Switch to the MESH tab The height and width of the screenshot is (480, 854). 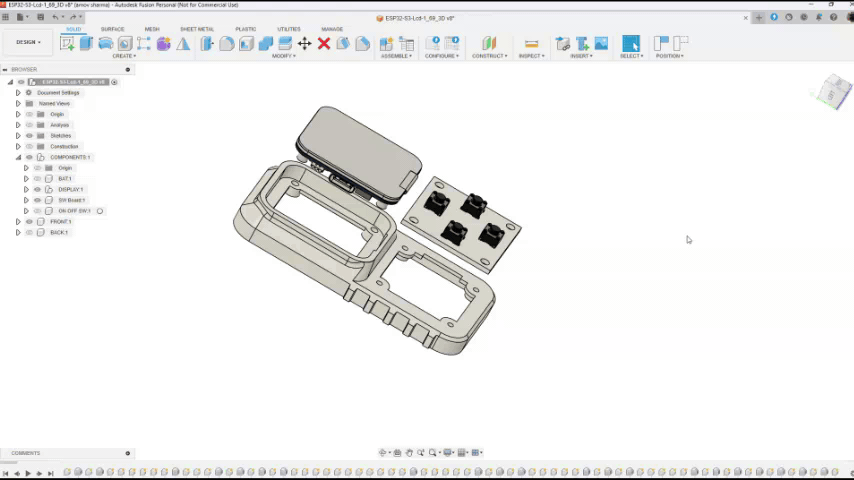click(152, 29)
